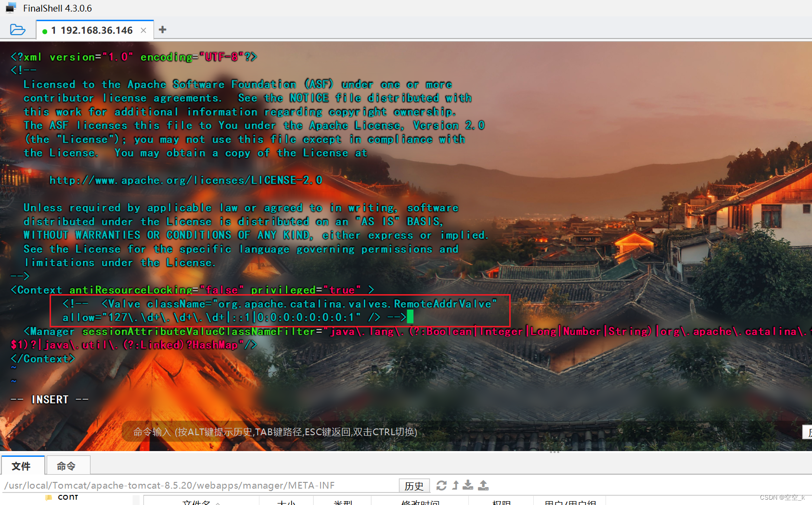Open the folder icon for connection manager
This screenshot has height=505, width=812.
coord(17,30)
